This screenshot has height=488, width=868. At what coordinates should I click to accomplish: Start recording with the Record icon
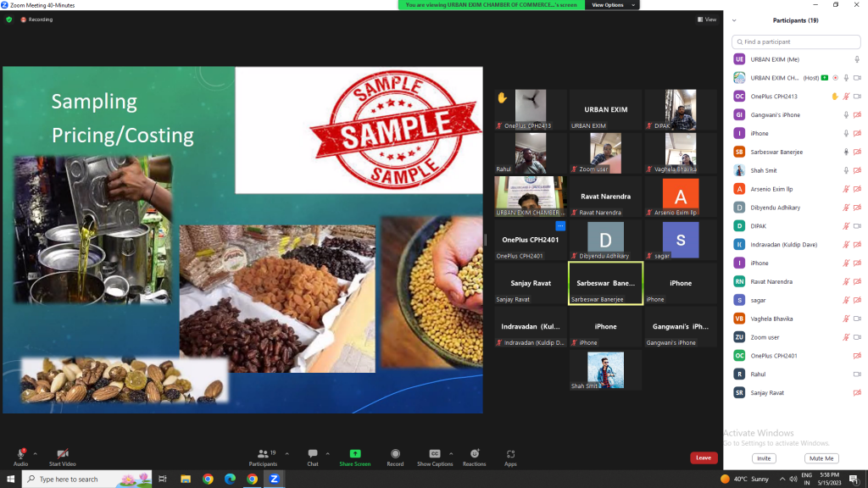[395, 454]
